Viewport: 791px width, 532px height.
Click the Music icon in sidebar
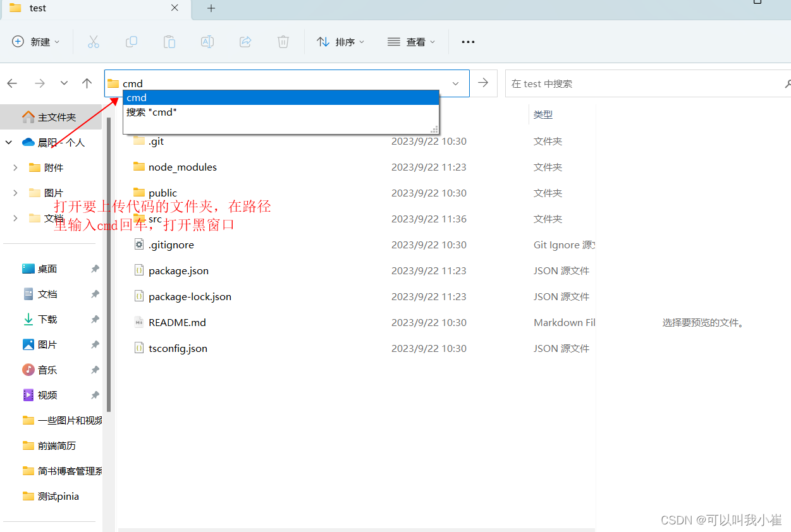[x=28, y=370]
